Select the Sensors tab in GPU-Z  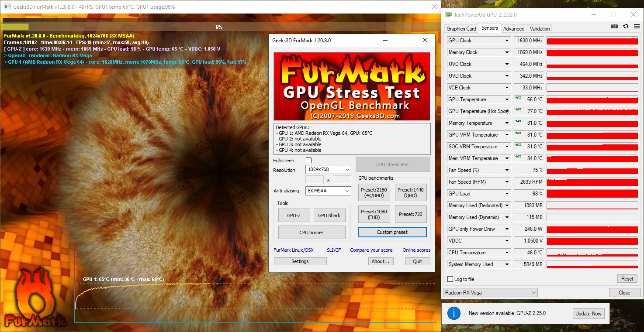[489, 28]
